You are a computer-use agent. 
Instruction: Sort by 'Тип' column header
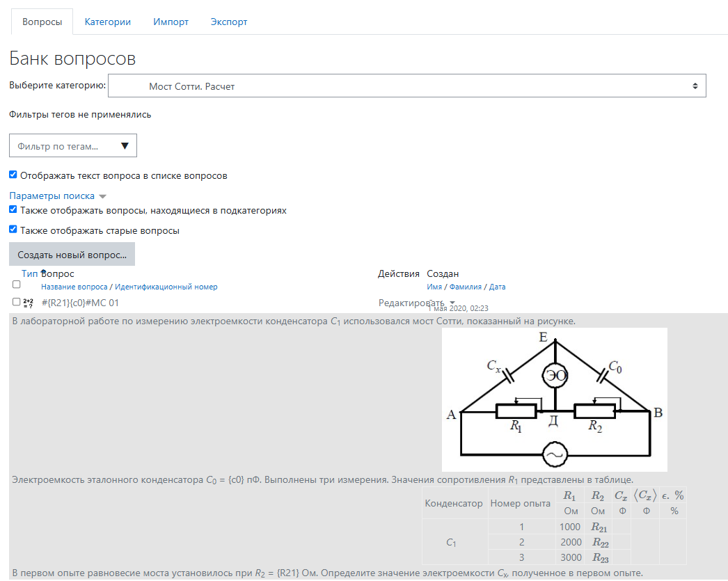pyautogui.click(x=29, y=273)
